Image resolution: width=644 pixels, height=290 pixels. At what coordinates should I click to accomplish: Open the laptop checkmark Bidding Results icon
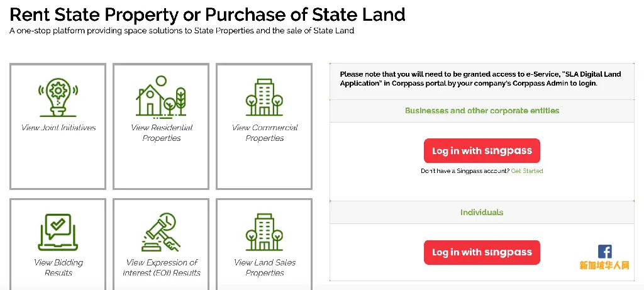click(58, 232)
